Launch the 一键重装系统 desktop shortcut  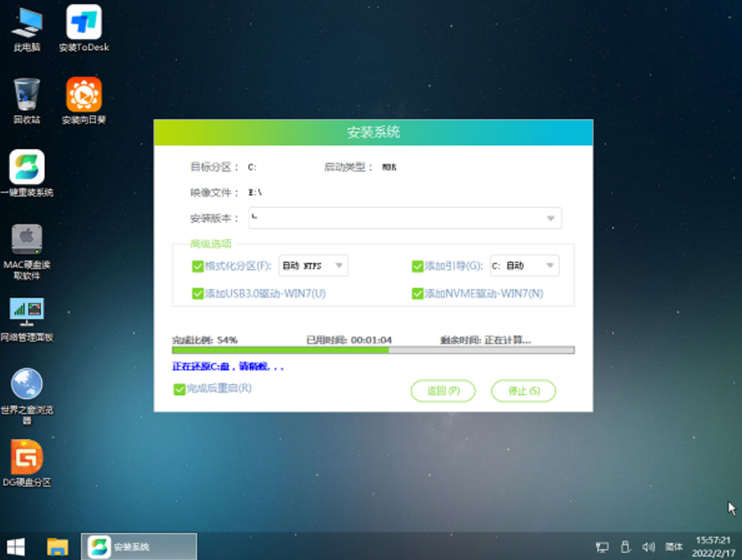(x=27, y=174)
